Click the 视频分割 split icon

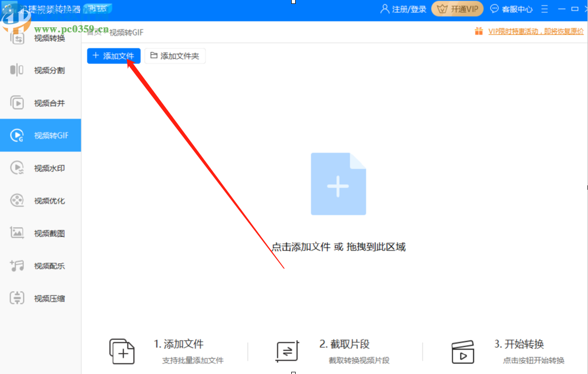point(17,70)
